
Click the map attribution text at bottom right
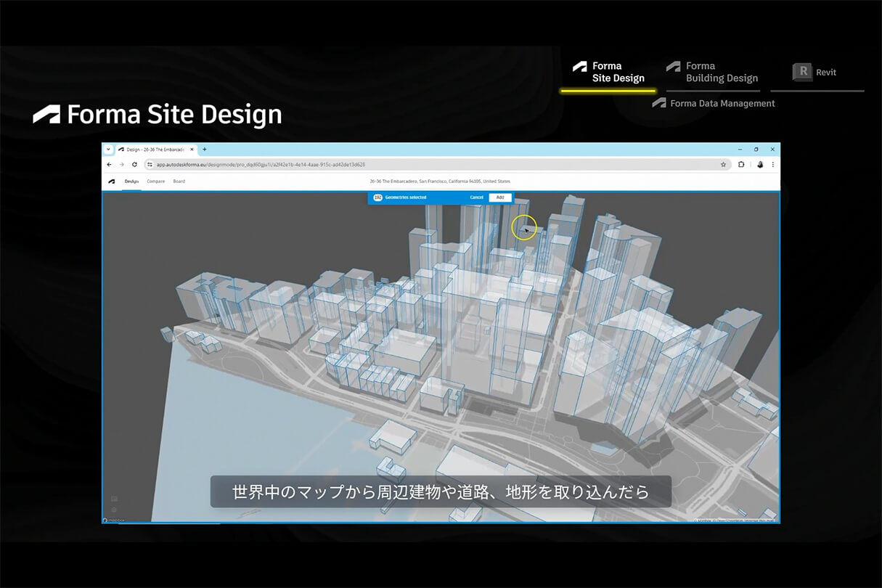[x=735, y=520]
